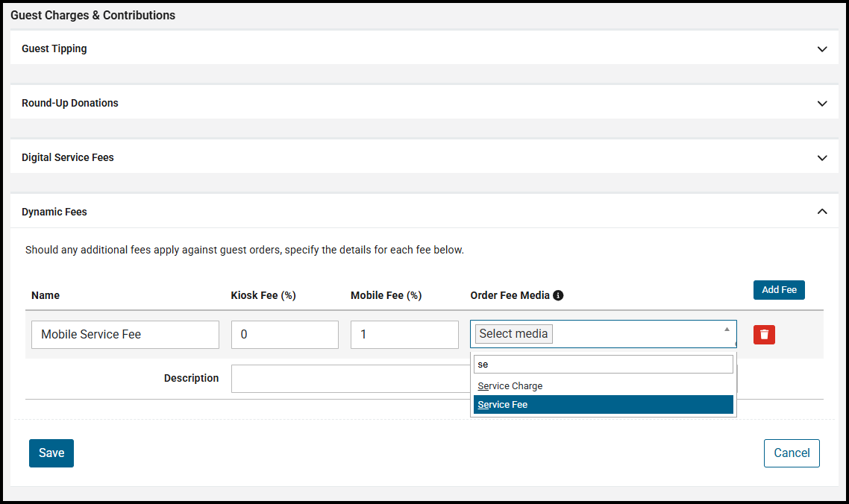Delete the Mobile Service Fee row

764,335
